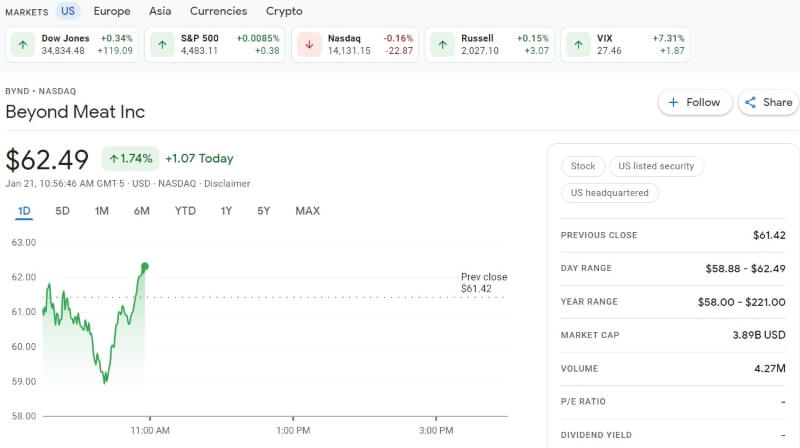Viewport: 800px width, 448px height.
Task: Click the 1.74% change badge
Action: (x=131, y=159)
